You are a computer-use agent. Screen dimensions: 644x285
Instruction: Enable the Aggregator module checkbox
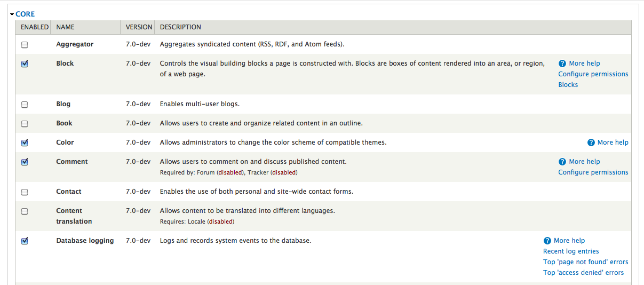point(25,45)
